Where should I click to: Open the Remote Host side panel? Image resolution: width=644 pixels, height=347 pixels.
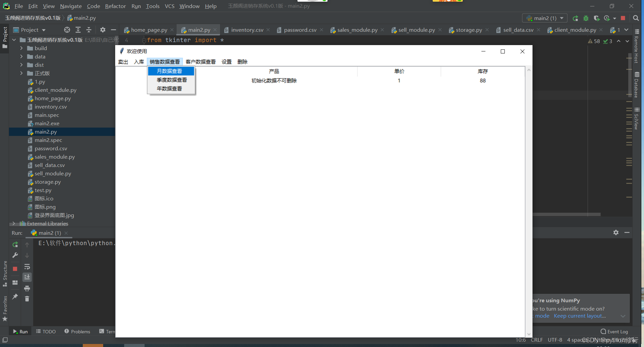(637, 46)
